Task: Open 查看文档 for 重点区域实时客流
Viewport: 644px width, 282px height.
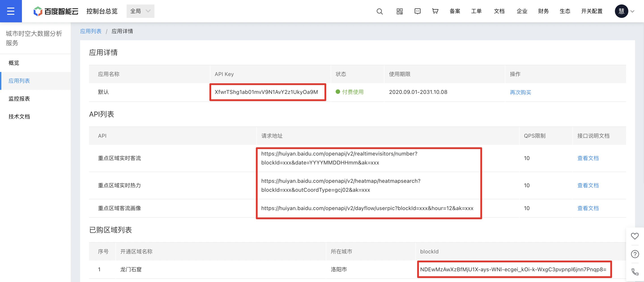Action: pos(588,158)
